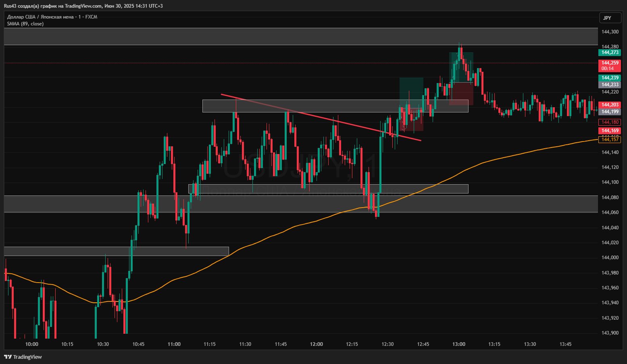Click 143,980 on the price scale
The width and height of the screenshot is (627, 364).
click(x=610, y=273)
